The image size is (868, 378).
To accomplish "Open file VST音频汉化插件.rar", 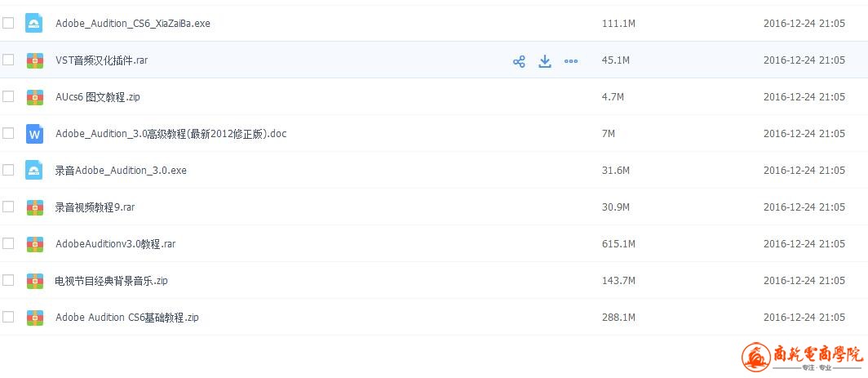I will pos(101,60).
